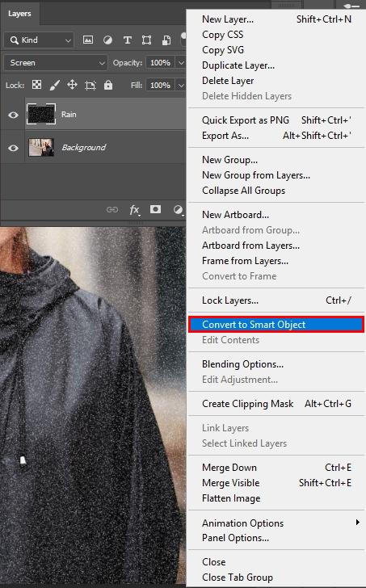Open layer style fx menu
The image size is (366, 588).
(x=135, y=210)
